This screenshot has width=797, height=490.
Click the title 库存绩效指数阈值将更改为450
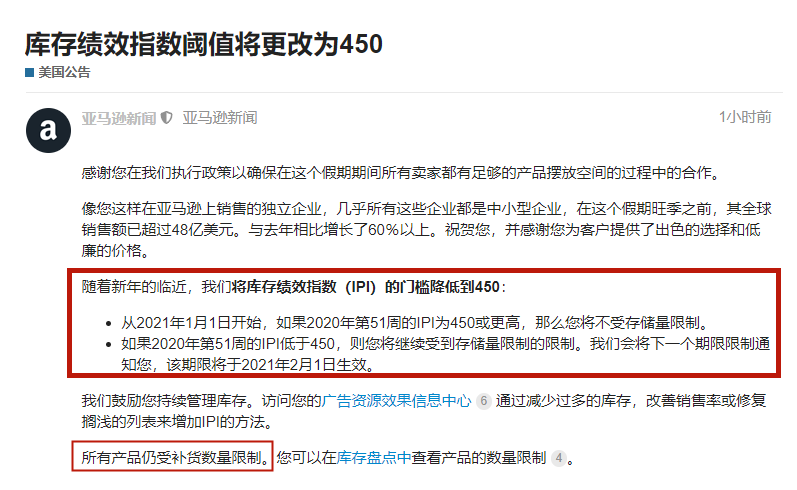[203, 44]
